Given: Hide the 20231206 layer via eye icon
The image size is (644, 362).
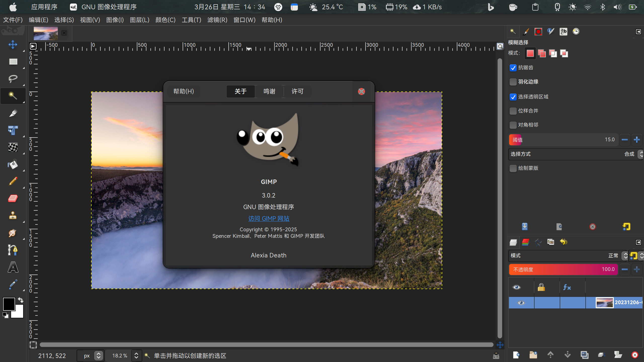Looking at the screenshot, I should click(521, 303).
